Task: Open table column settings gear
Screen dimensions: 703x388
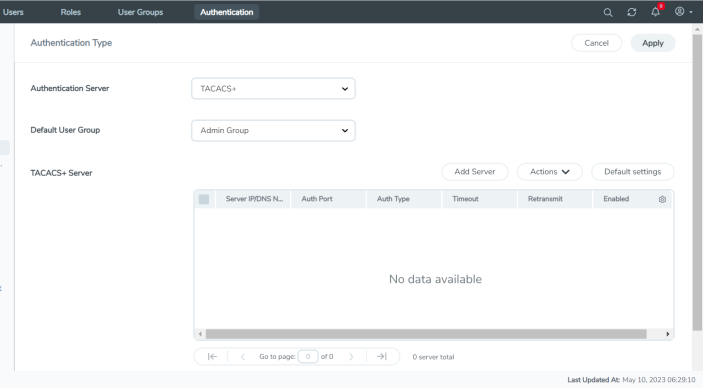Action: 662,199
